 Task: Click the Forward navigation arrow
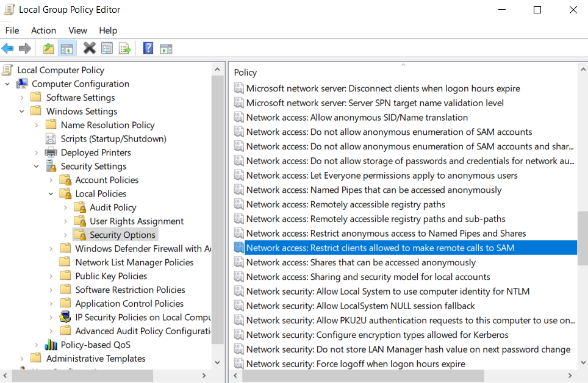click(25, 48)
